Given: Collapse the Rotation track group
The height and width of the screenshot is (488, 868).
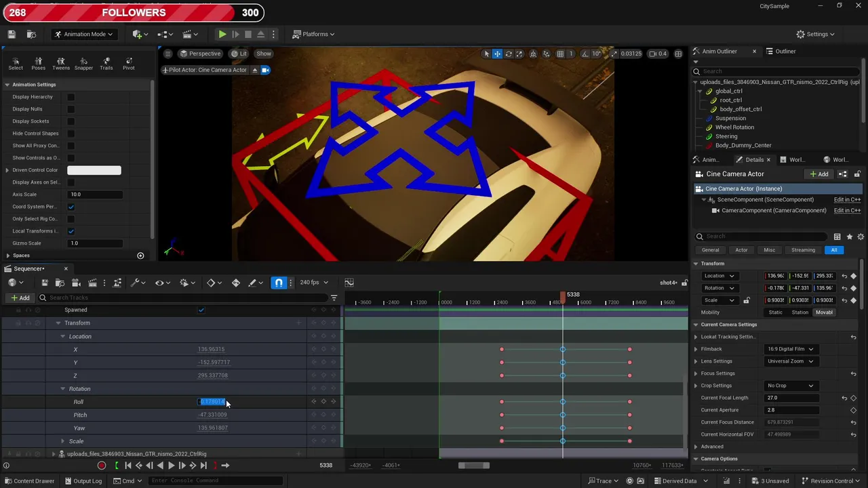Looking at the screenshot, I should pyautogui.click(x=63, y=389).
